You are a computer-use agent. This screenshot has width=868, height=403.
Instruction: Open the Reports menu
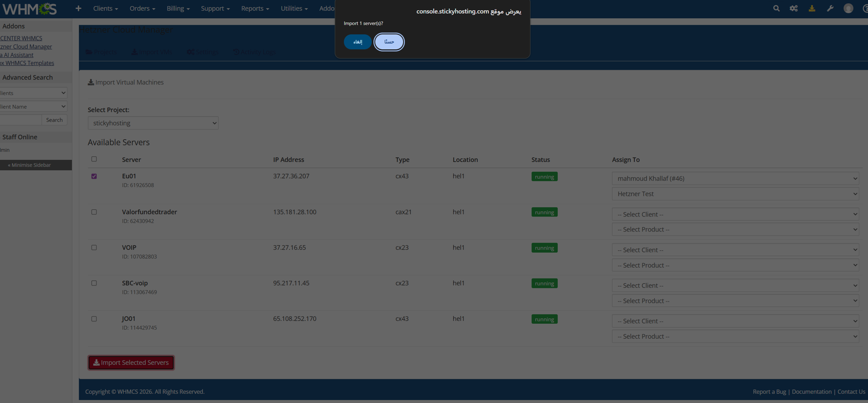point(255,8)
